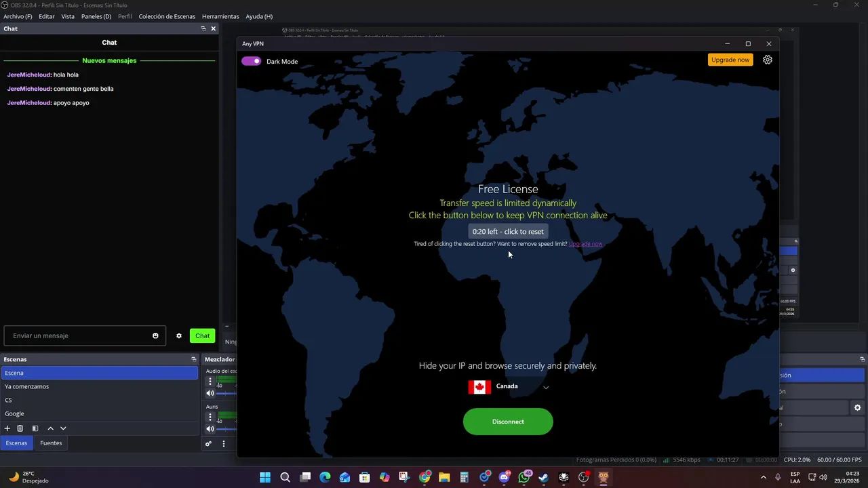Adjust the Audio del escritorio volume slider
The height and width of the screenshot is (488, 868).
point(226,393)
